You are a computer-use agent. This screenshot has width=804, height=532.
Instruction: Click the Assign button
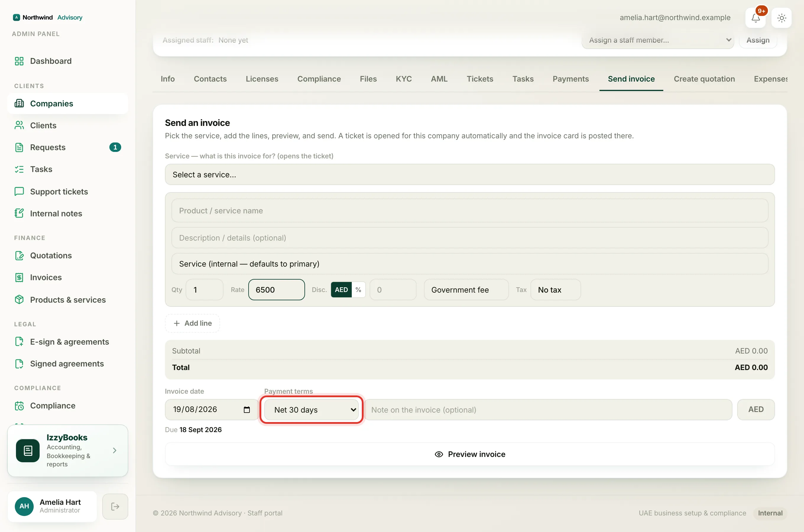click(758, 40)
